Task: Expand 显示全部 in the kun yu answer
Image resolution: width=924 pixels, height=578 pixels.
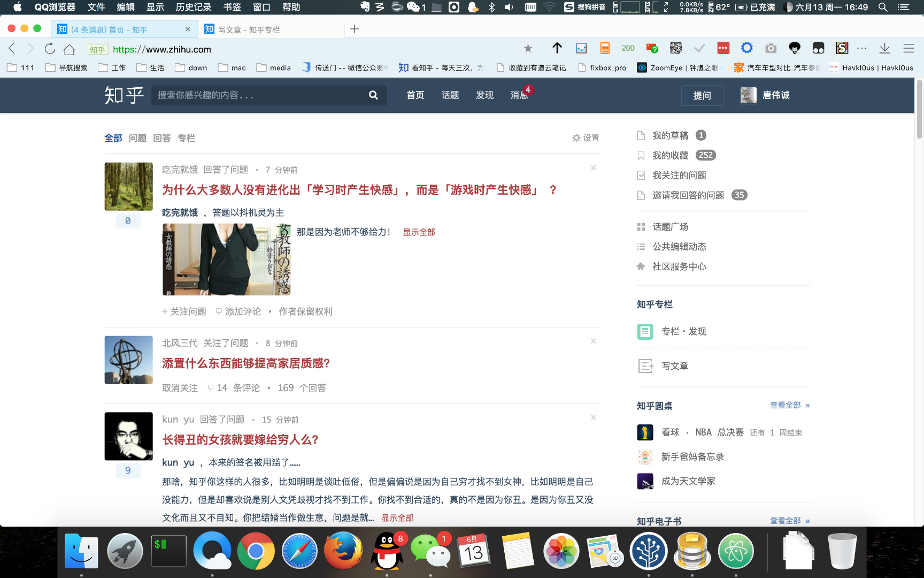Action: click(397, 518)
